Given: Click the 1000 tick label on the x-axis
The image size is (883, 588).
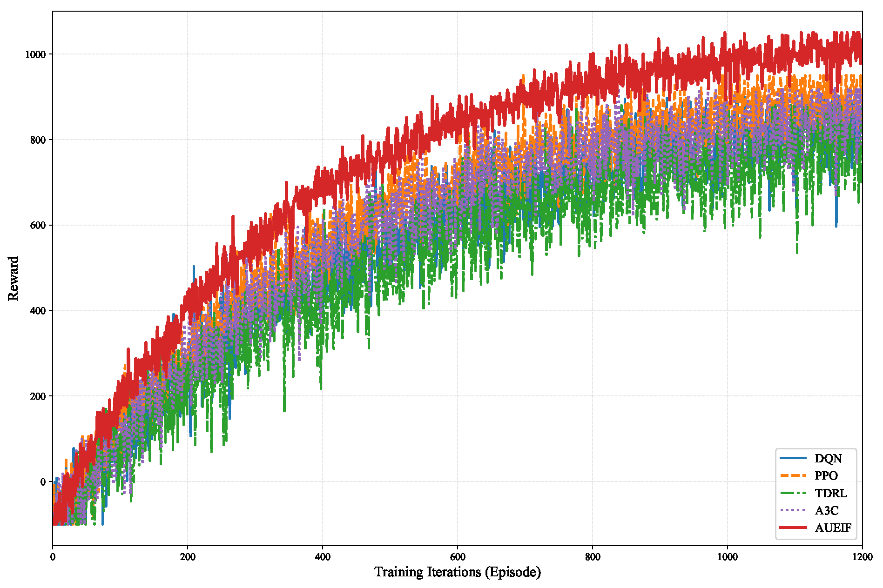Looking at the screenshot, I should (727, 557).
